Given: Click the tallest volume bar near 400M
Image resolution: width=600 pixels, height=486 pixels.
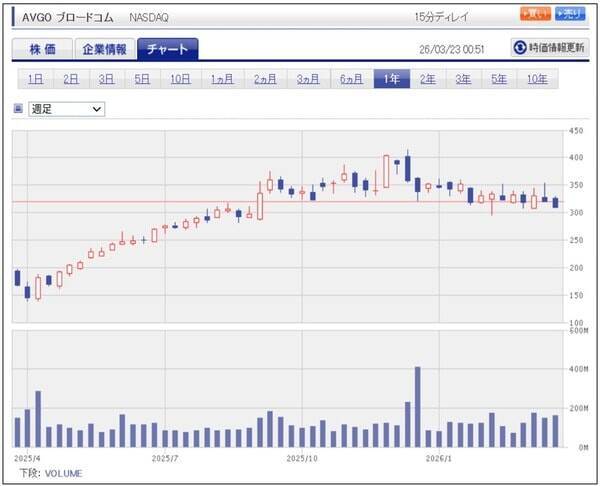Looking at the screenshot, I should tap(417, 407).
